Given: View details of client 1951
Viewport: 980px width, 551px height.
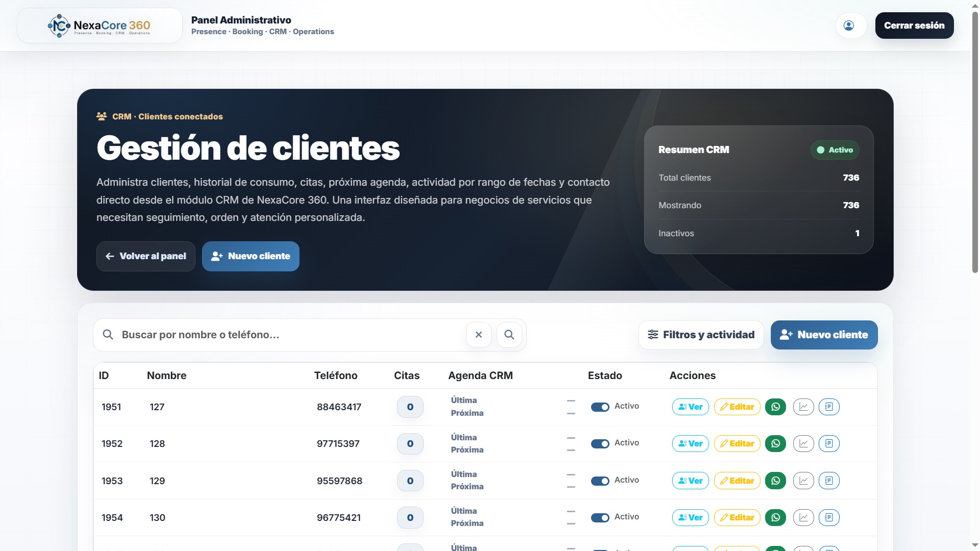Looking at the screenshot, I should click(691, 407).
